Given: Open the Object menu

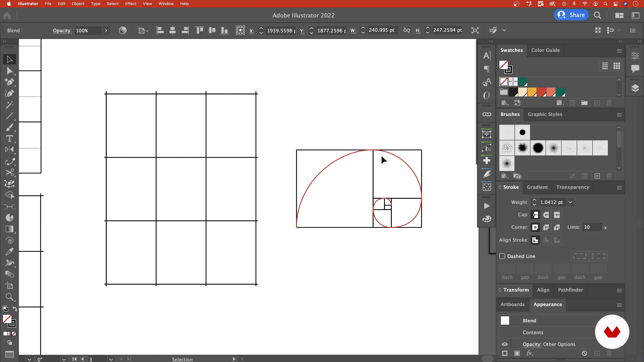Looking at the screenshot, I should 78,4.
